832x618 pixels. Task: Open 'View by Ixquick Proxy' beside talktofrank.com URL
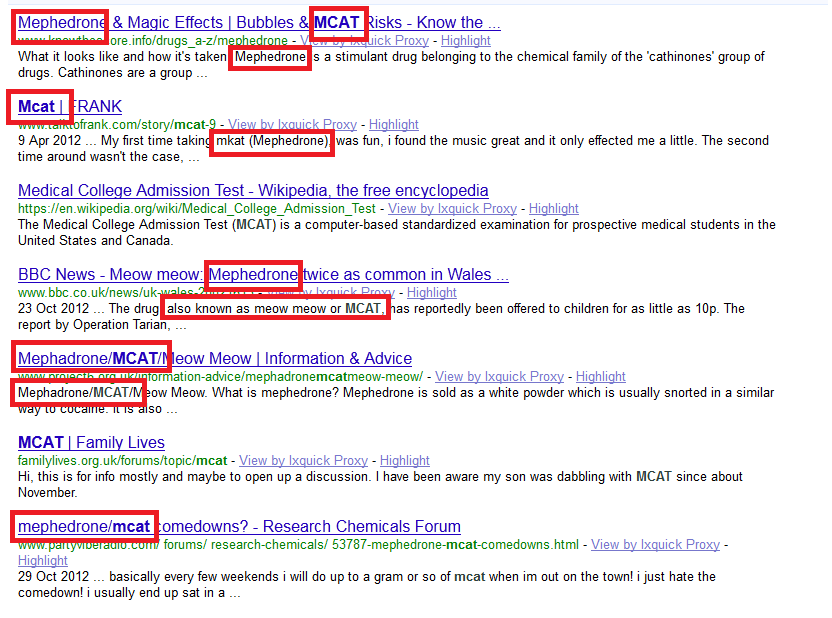(292, 125)
